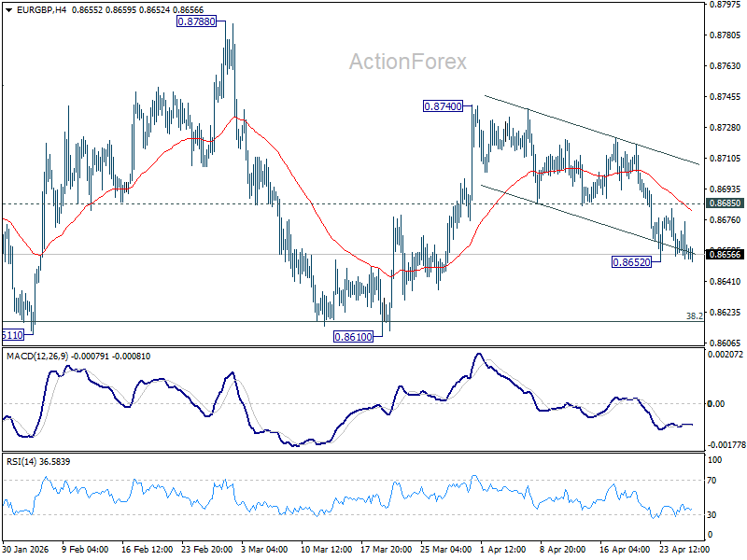Click the 0.86410 price axis value
This screenshot has height=560, width=747.
[x=726, y=282]
